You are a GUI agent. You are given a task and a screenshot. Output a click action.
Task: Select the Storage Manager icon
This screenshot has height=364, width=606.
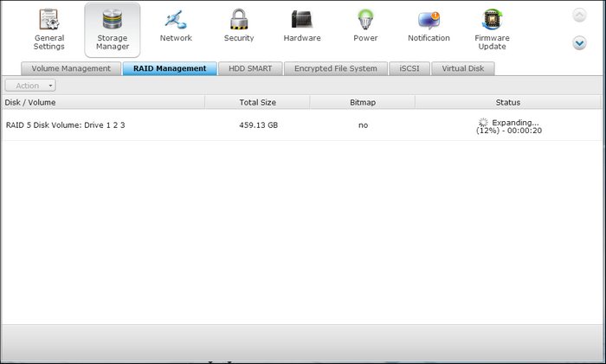(x=113, y=22)
